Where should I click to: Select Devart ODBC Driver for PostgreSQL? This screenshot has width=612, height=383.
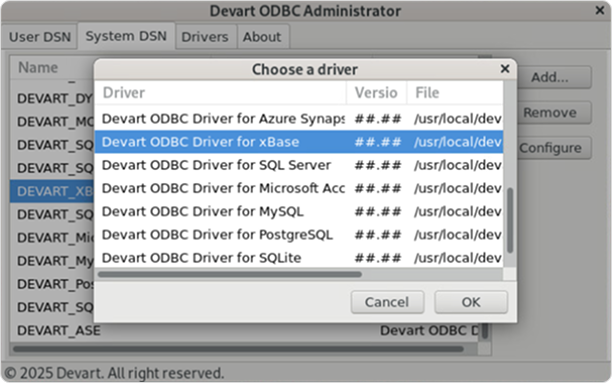[x=299, y=235]
